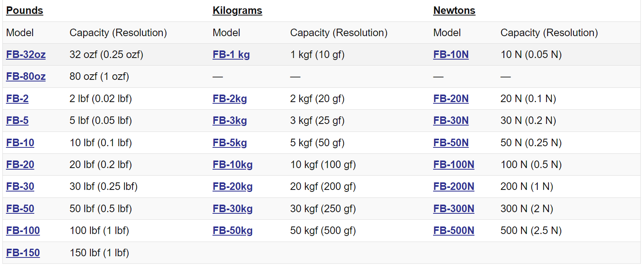Screen dimensions: 644x265
Task: Select the FB-5 model link
Action: pos(18,120)
